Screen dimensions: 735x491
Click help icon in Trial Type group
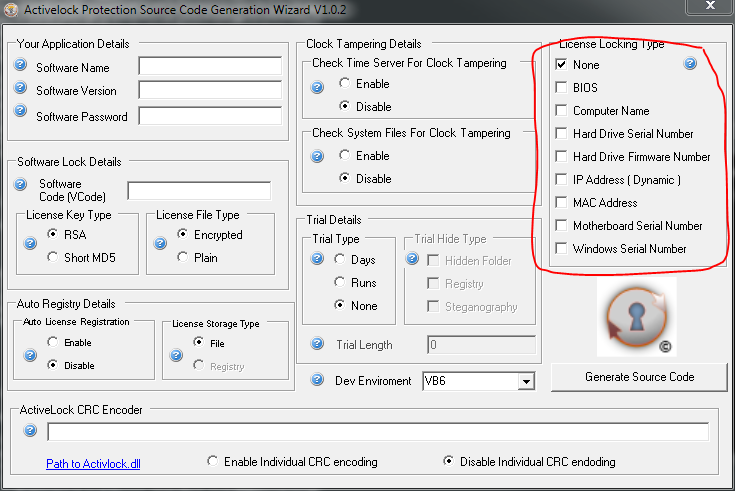coord(317,258)
